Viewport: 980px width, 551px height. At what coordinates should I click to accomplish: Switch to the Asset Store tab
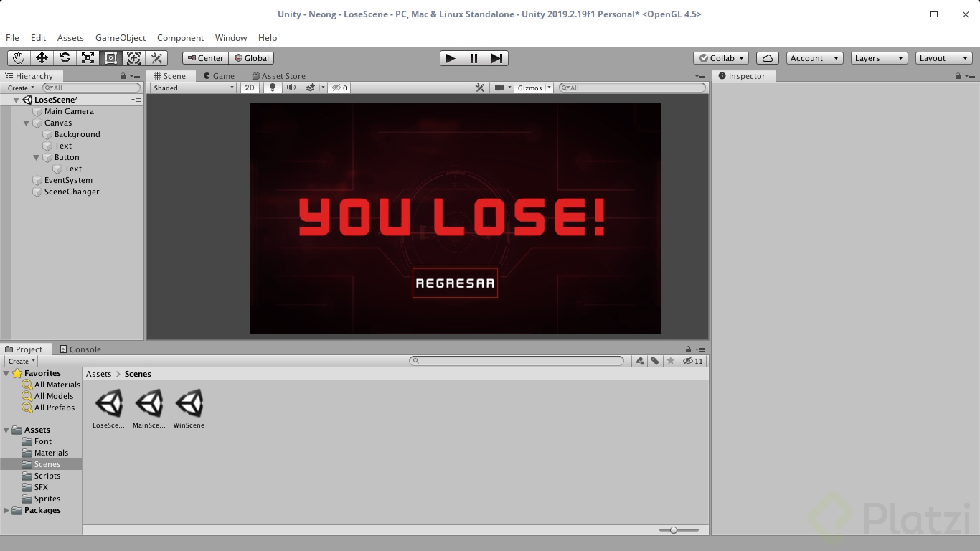[x=279, y=76]
